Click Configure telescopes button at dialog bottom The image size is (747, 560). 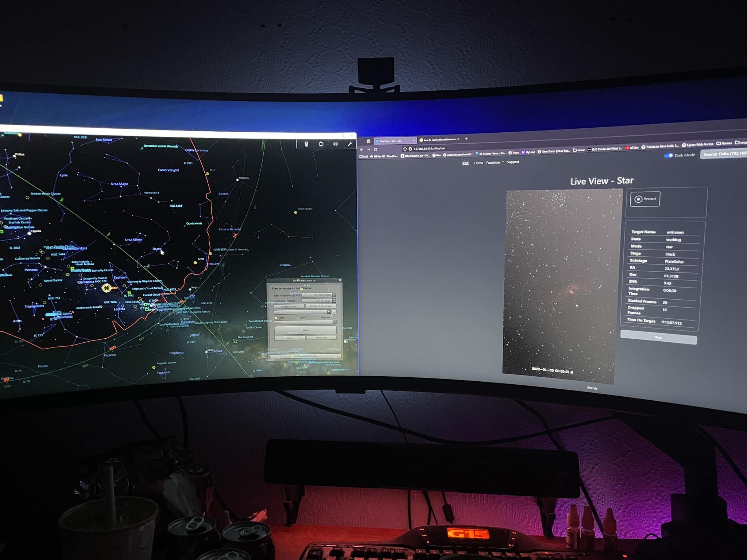(306, 356)
